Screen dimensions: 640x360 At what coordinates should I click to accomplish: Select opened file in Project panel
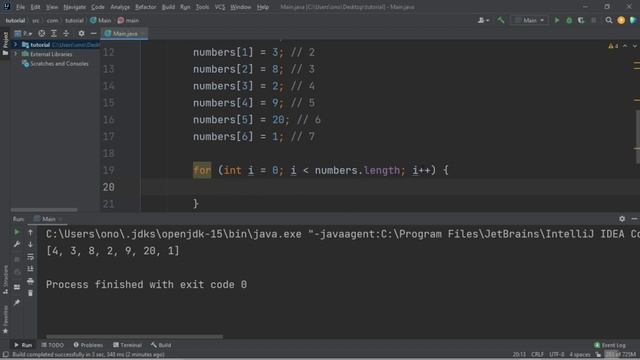click(42, 33)
